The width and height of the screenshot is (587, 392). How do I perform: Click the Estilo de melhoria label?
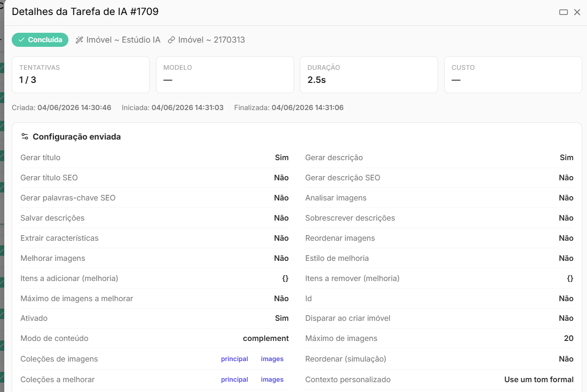pos(337,259)
